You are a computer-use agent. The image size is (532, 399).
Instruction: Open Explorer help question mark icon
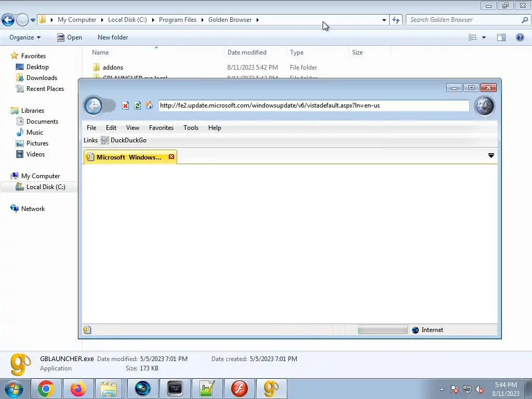(520, 37)
